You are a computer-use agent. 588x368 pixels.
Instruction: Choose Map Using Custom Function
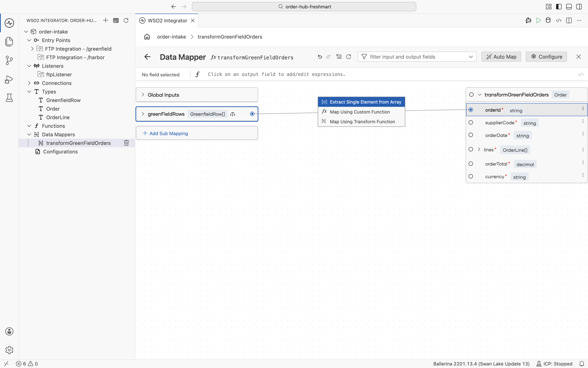(x=361, y=112)
